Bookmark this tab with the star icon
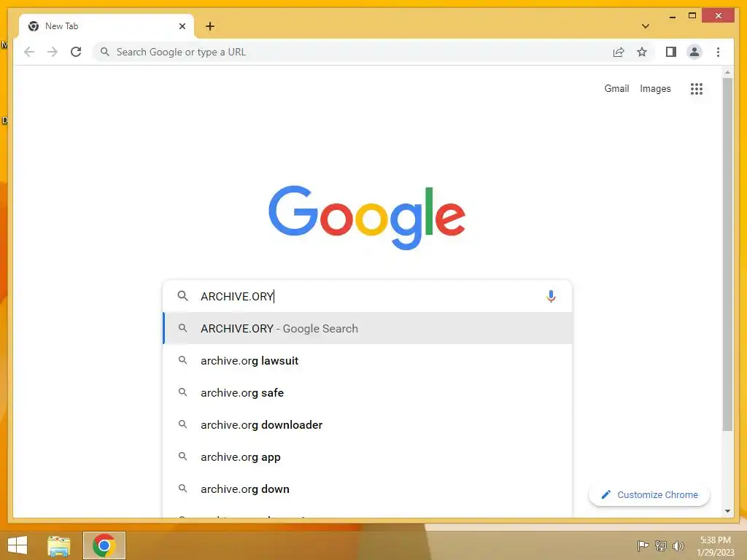 click(x=642, y=52)
